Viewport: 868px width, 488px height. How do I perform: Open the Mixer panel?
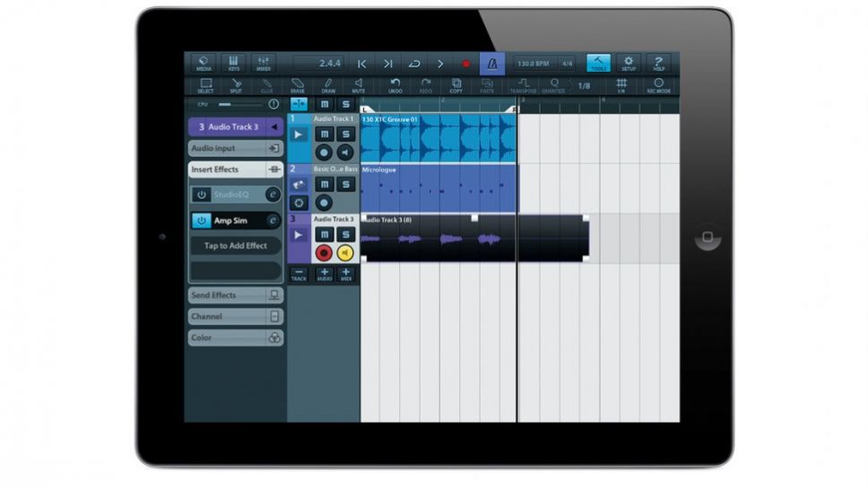[264, 64]
